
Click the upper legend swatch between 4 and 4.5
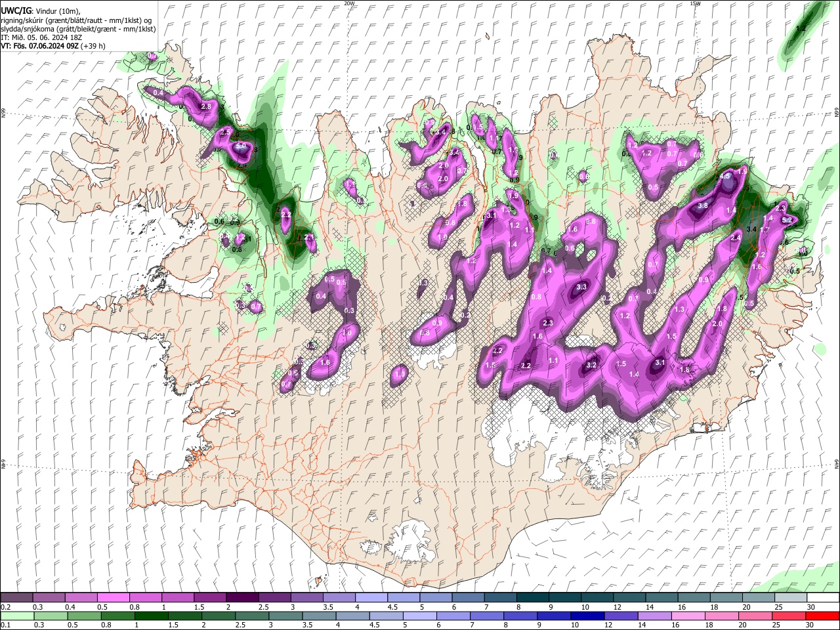(x=371, y=598)
